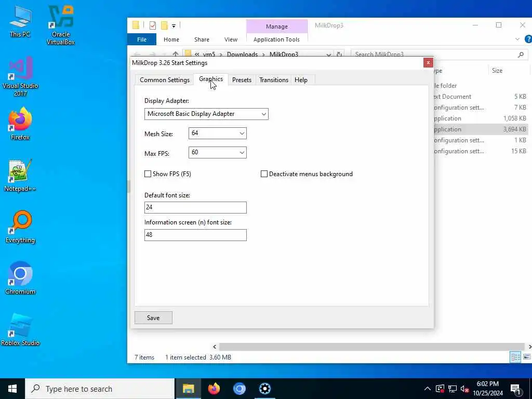Open the Explorer File menu

point(142,39)
